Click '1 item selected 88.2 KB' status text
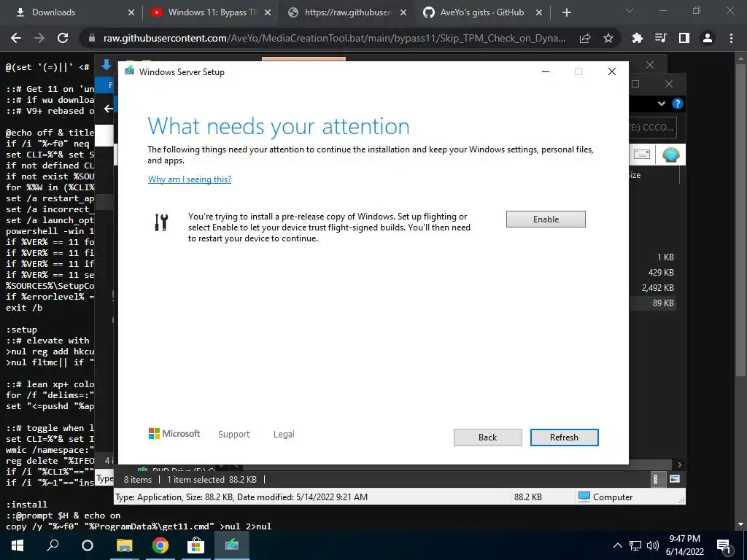 pos(212,480)
